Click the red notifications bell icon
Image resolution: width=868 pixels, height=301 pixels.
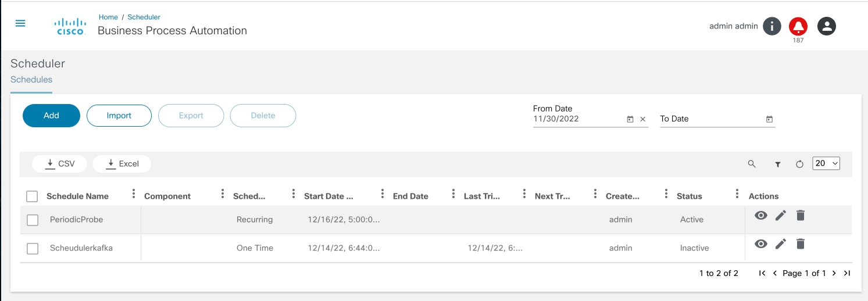coord(798,26)
